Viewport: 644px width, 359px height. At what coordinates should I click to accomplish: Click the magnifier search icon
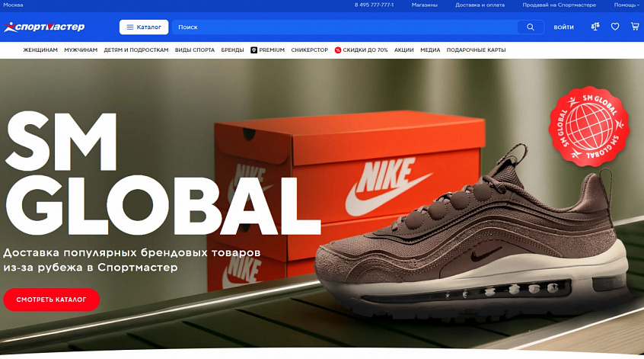tap(530, 27)
